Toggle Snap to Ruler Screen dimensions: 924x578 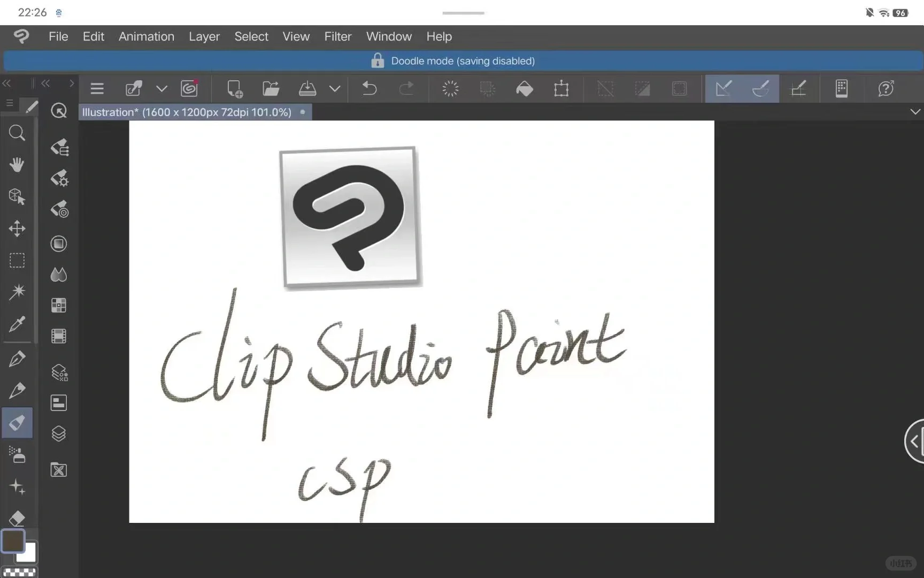[x=723, y=88]
